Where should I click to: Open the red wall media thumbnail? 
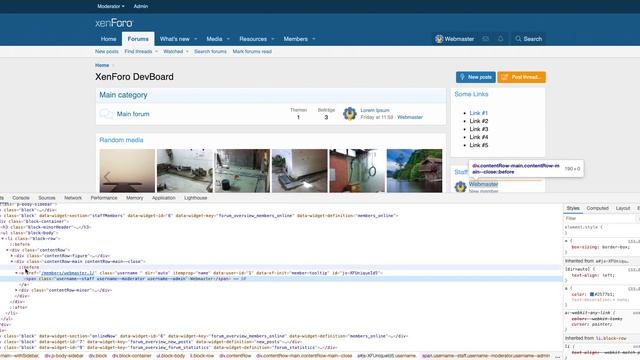pyautogui.click(x=357, y=171)
